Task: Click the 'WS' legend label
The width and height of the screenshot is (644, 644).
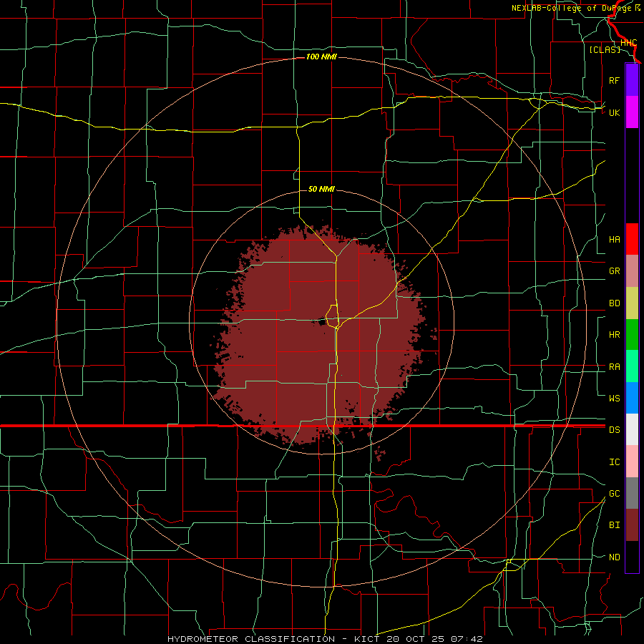Action: pyautogui.click(x=614, y=398)
